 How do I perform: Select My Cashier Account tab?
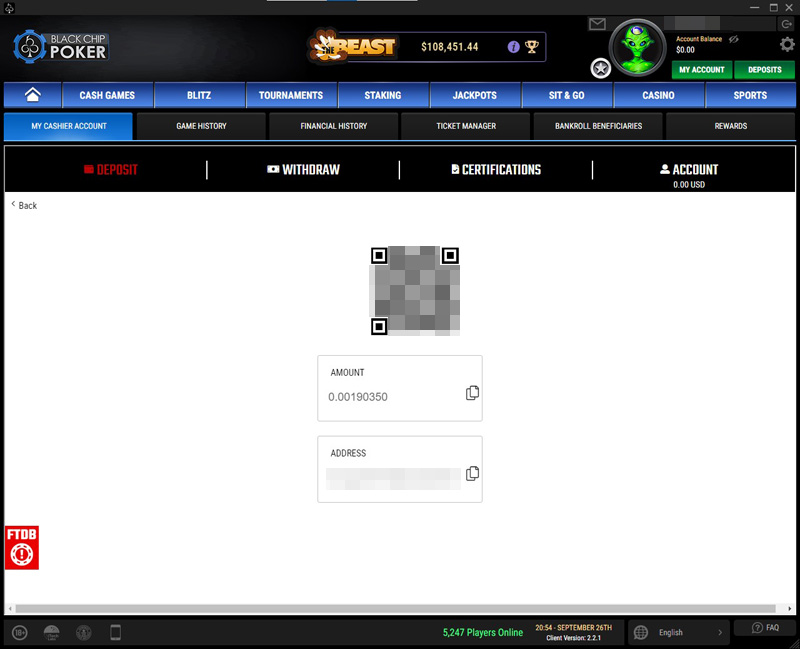tap(68, 126)
